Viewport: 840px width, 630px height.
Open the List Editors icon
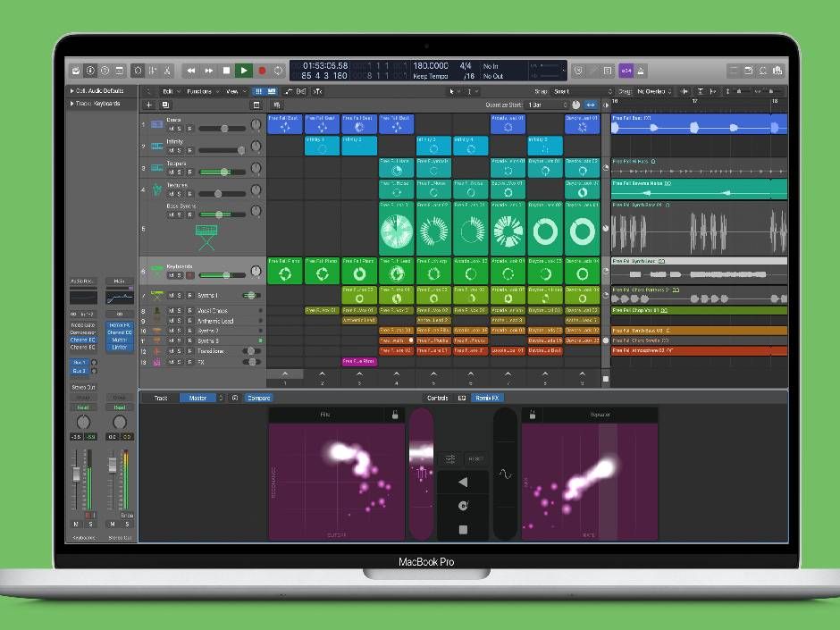pyautogui.click(x=734, y=71)
